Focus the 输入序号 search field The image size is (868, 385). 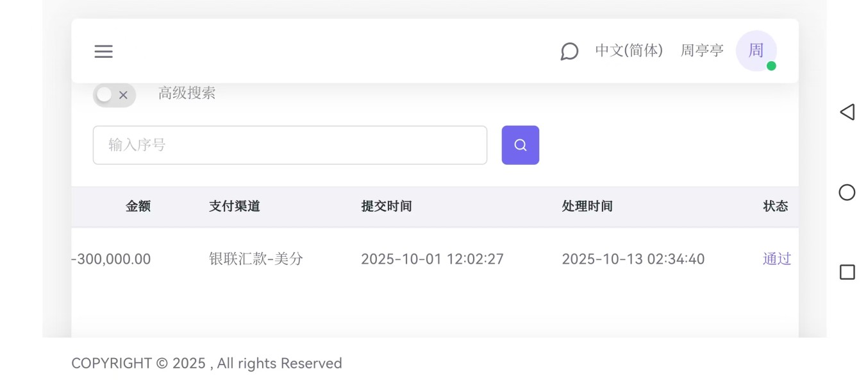click(x=290, y=145)
